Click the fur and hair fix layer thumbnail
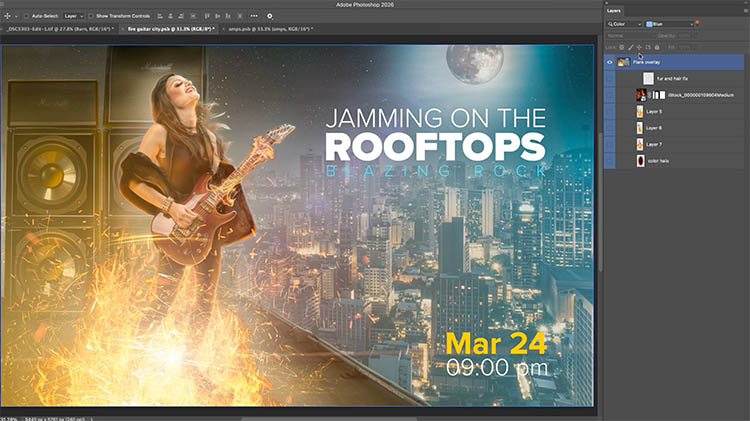This screenshot has width=750, height=421. click(648, 78)
